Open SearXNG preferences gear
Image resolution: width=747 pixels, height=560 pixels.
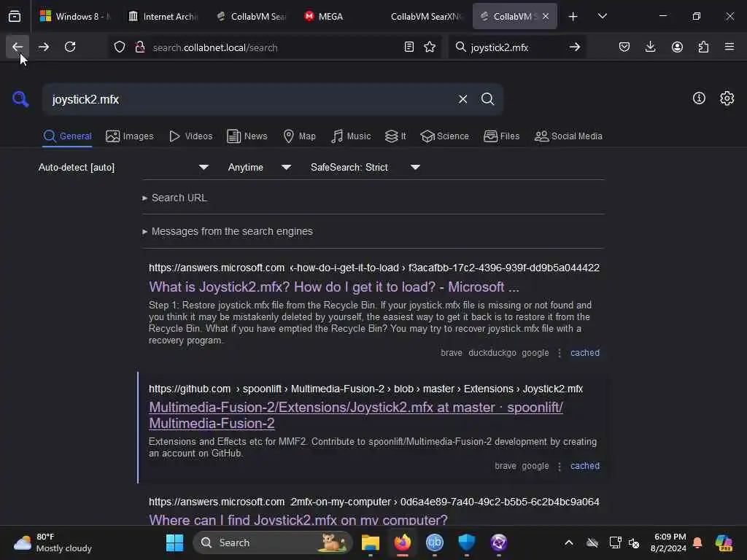(727, 98)
